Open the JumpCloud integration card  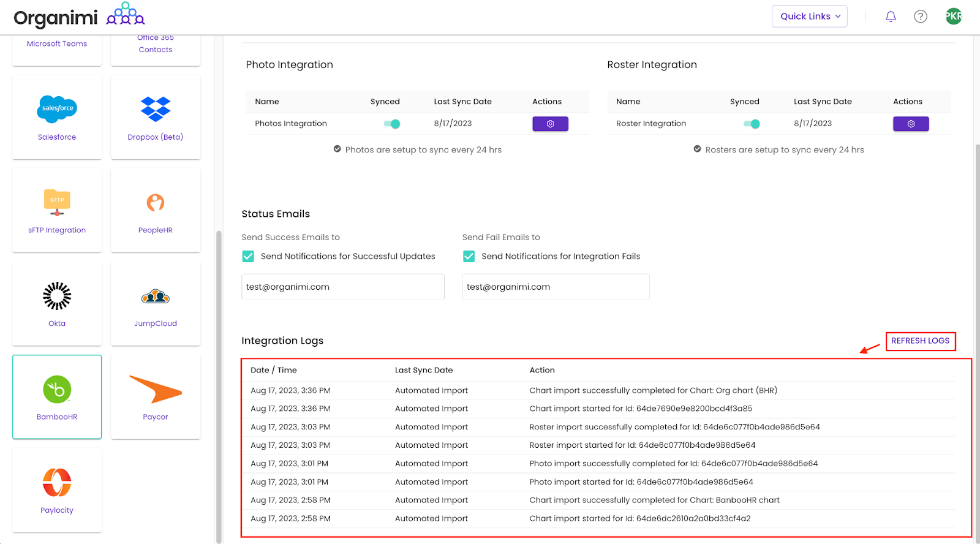[156, 304]
